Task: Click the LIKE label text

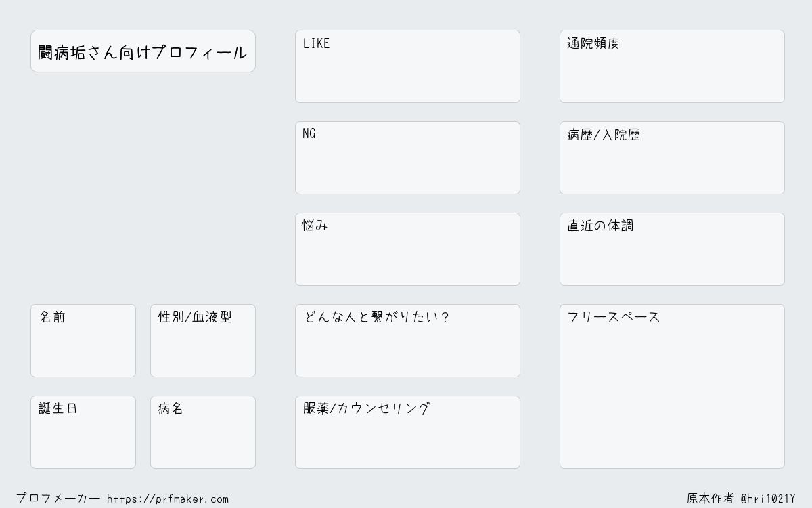Action: click(317, 43)
